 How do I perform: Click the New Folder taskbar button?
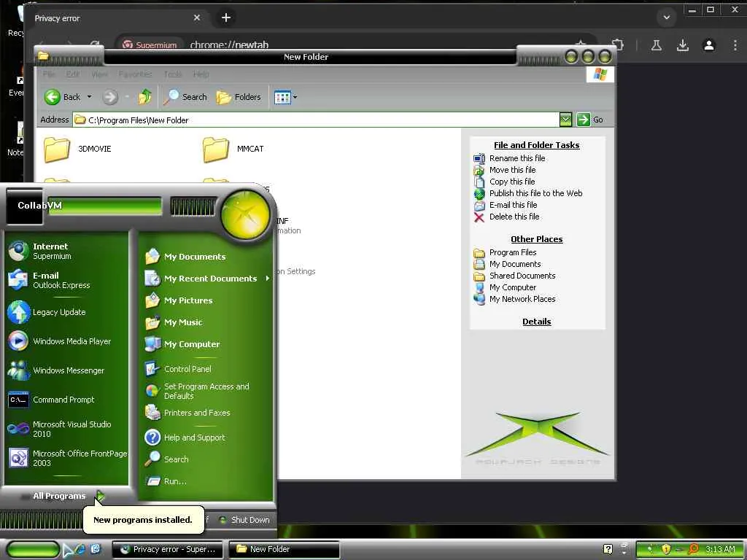tap(284, 550)
